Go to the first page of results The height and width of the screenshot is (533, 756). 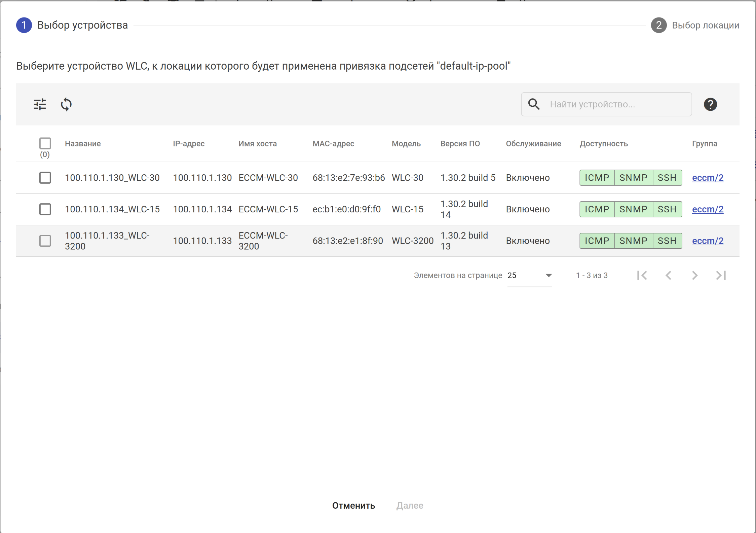point(642,275)
